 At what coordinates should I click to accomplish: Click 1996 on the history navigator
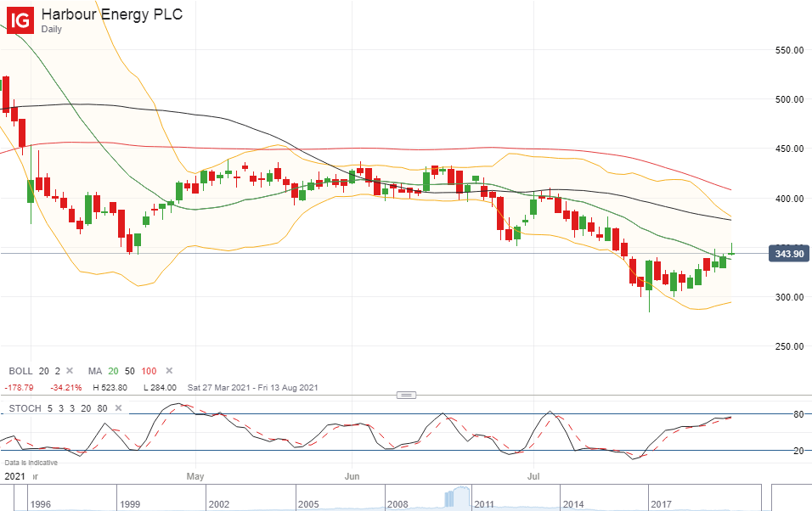point(41,504)
